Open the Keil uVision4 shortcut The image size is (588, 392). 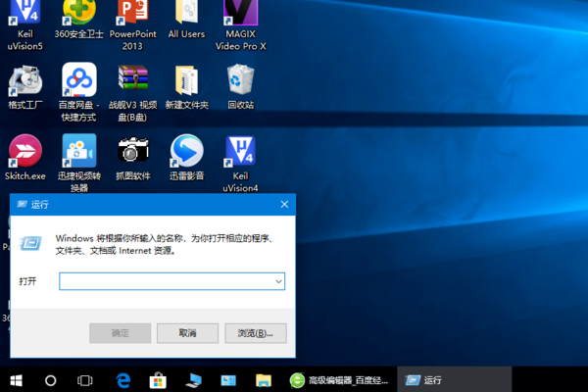pos(240,151)
